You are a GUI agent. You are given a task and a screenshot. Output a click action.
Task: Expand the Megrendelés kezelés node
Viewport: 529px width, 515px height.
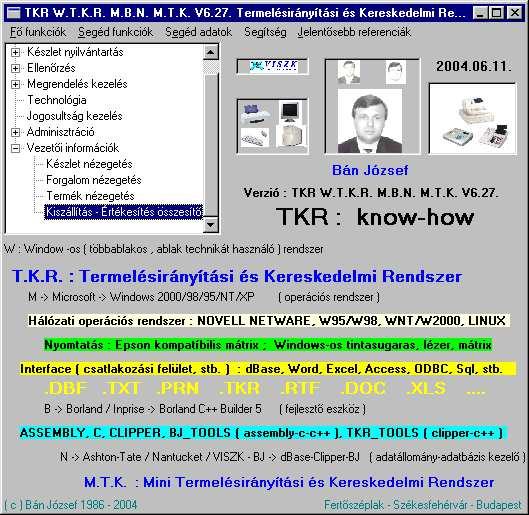(x=15, y=84)
